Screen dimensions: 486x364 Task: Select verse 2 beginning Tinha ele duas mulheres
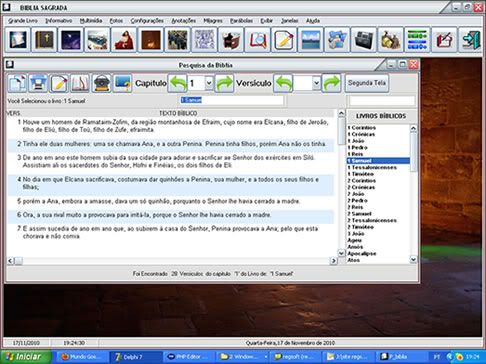pyautogui.click(x=170, y=144)
